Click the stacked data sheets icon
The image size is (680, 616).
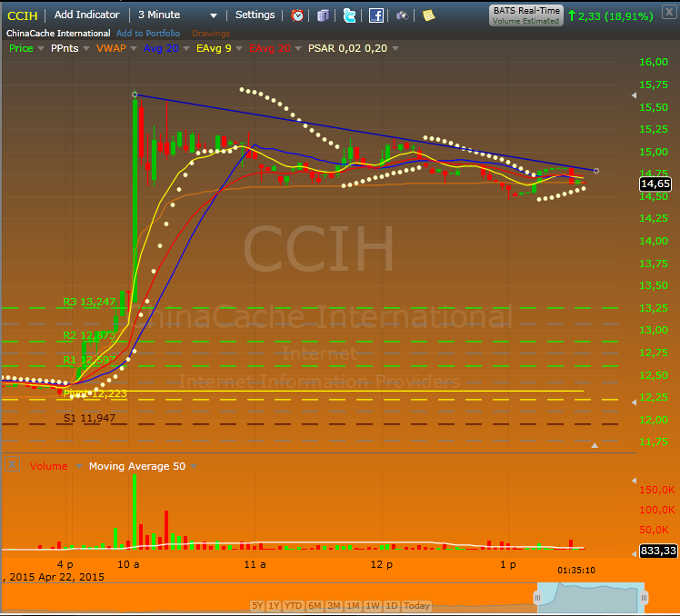tap(323, 15)
